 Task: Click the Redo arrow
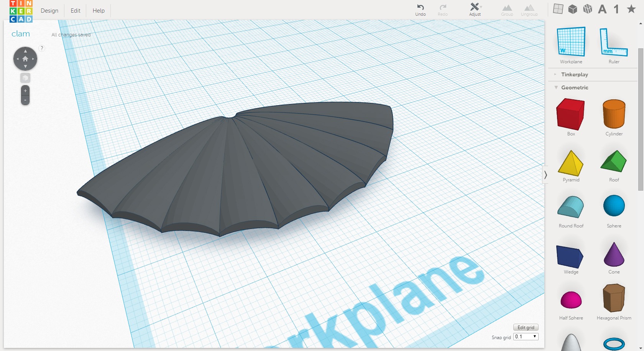(x=443, y=7)
